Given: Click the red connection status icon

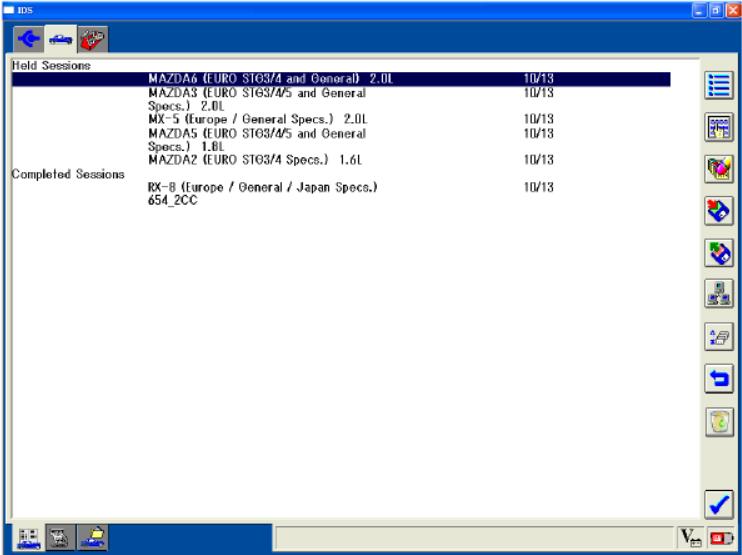Looking at the screenshot, I should tap(721, 538).
